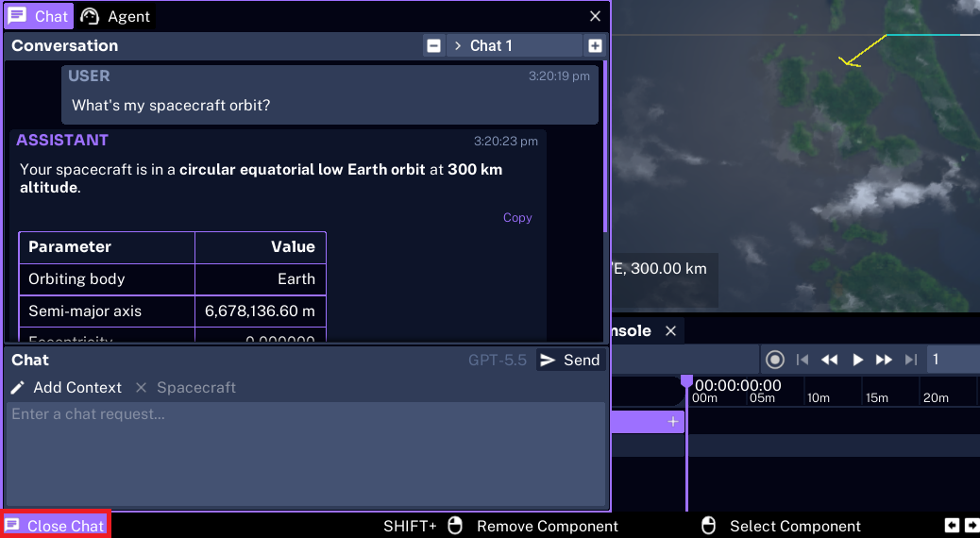Remove the Spacecraft context tag
This screenshot has width=980, height=538.
click(142, 387)
